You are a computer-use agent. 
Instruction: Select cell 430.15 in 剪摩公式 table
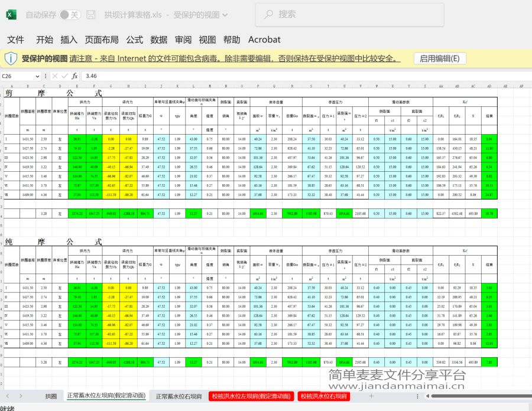tap(457, 148)
